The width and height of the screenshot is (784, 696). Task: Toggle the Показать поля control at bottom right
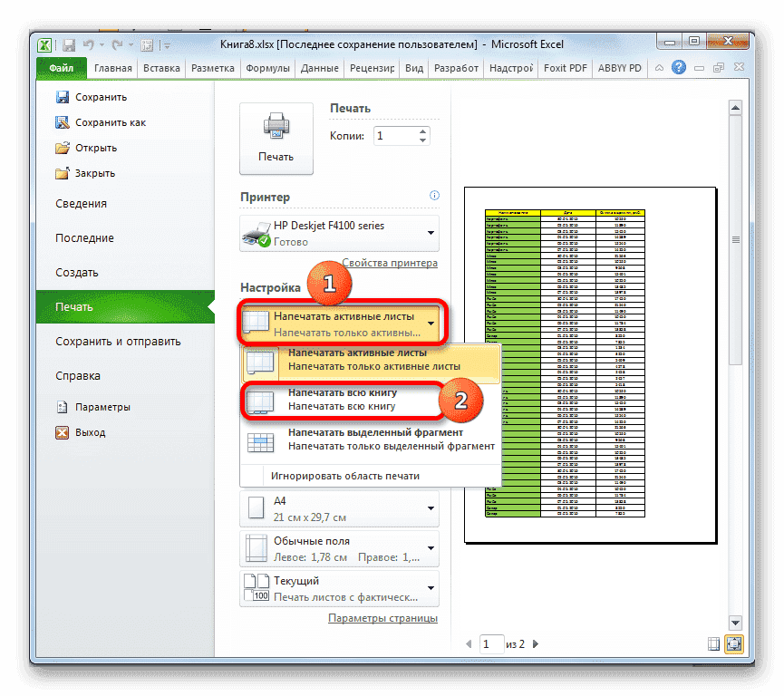point(714,643)
